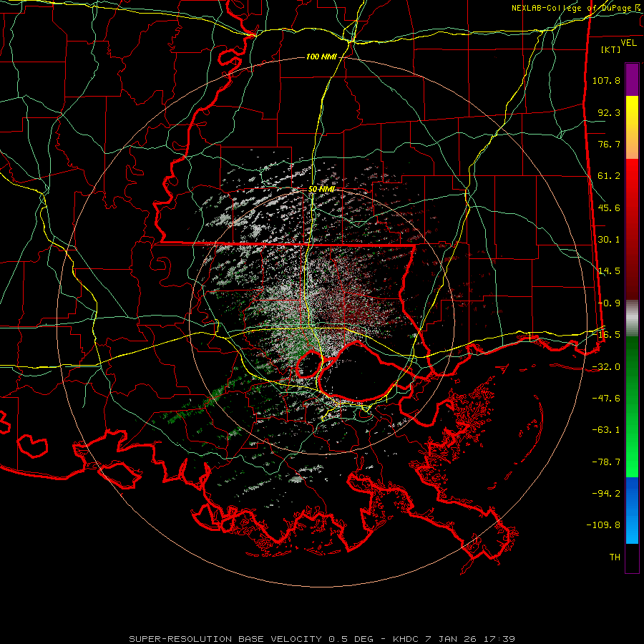Click the Super-Resolution Base Velocity caption
The image size is (644, 644).
(321, 639)
